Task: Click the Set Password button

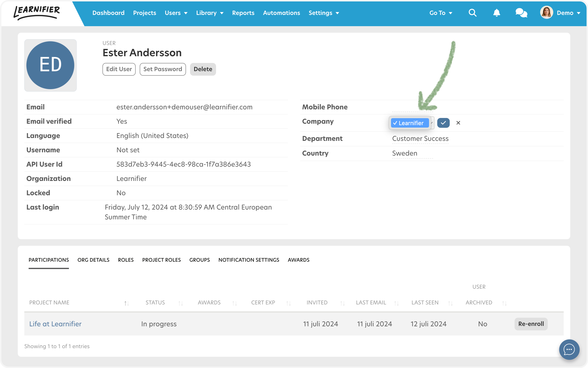Action: pos(163,69)
